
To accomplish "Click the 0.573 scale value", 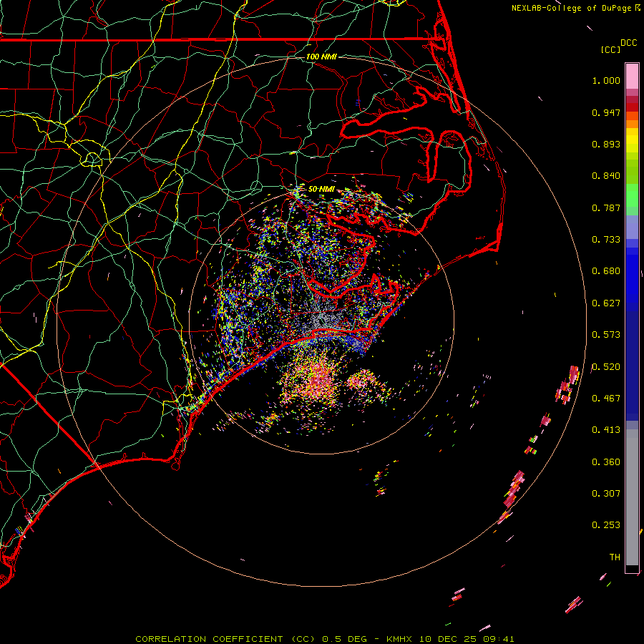I will [x=606, y=335].
